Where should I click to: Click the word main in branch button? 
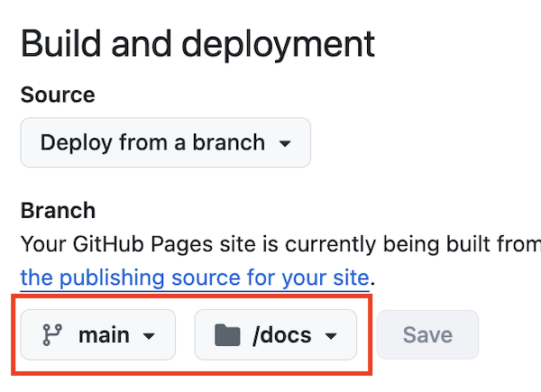(x=104, y=335)
